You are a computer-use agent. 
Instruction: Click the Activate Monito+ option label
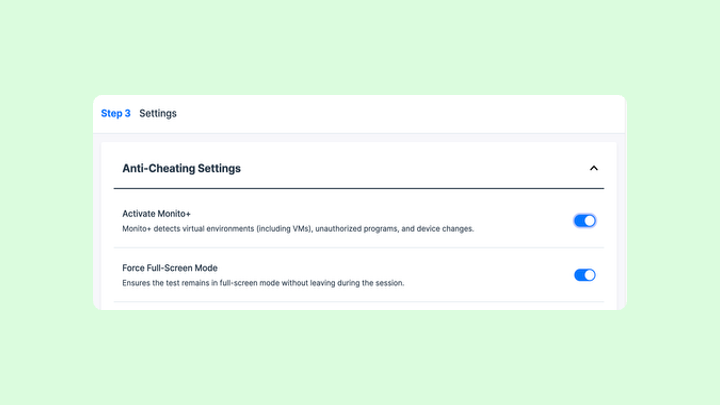click(156, 214)
